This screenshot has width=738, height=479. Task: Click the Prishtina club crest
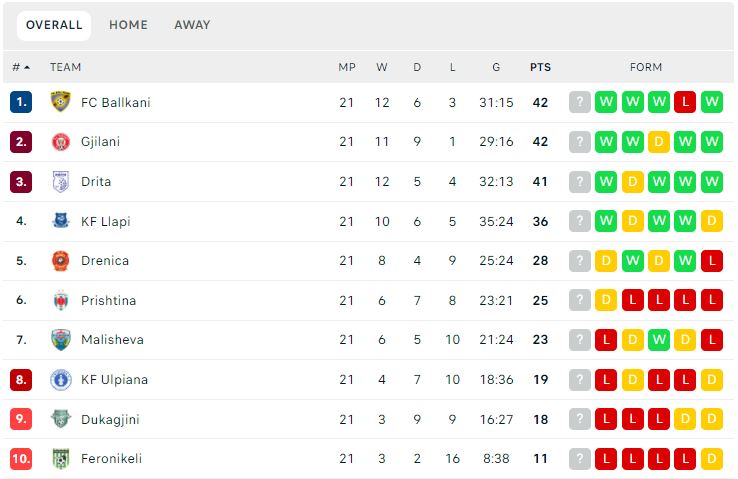(61, 300)
